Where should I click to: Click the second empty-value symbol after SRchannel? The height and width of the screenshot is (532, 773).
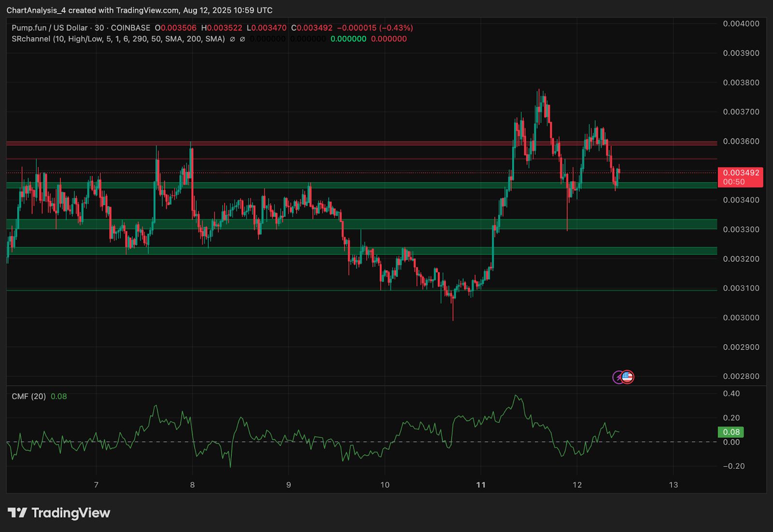coord(243,39)
